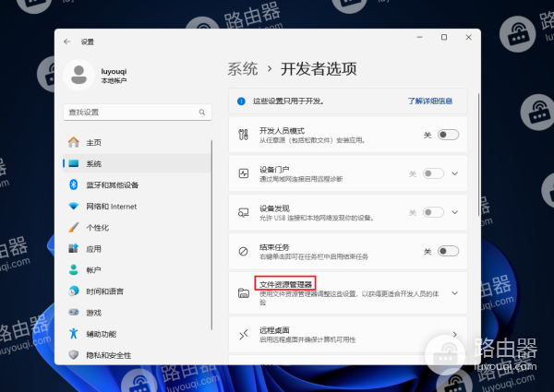Click the 结束任务 prohibited icon
The width and height of the screenshot is (554, 392).
(244, 251)
